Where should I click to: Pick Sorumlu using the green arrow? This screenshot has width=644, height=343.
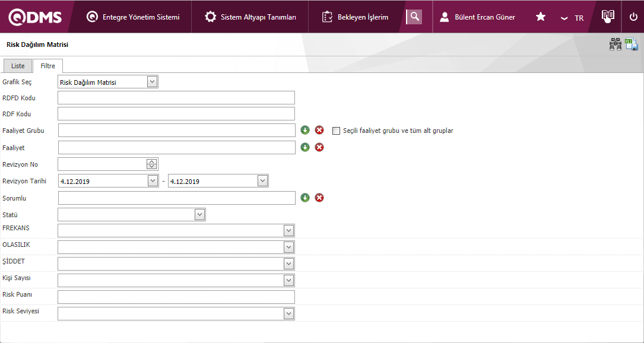pos(305,198)
